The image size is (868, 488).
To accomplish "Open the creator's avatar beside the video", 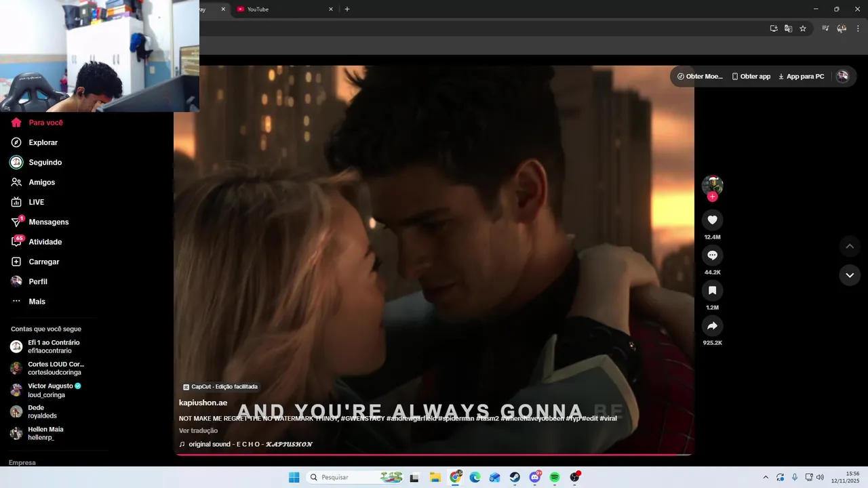I will (712, 185).
